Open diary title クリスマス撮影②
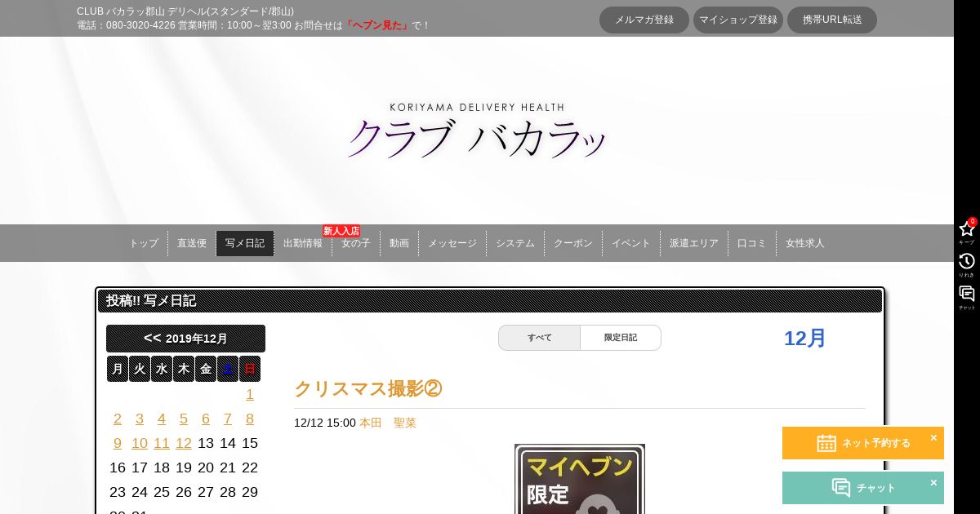This screenshot has height=514, width=980. tap(368, 389)
